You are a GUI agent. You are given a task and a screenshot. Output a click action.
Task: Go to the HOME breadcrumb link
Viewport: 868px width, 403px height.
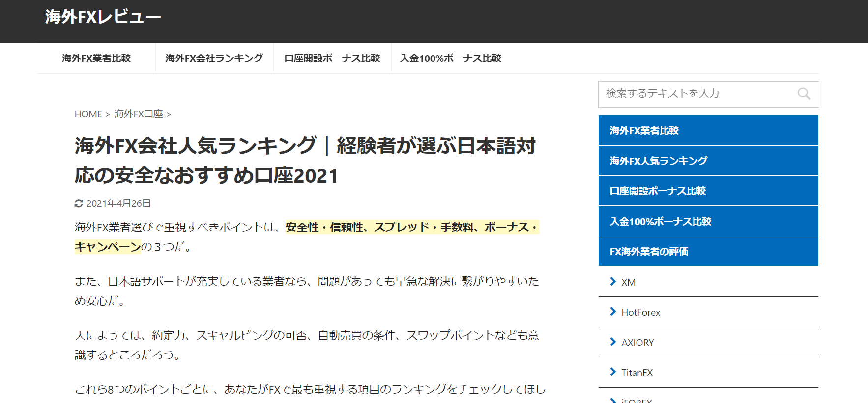88,115
